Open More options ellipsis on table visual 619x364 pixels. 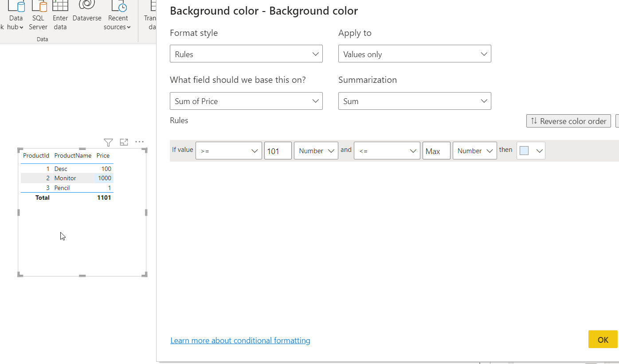click(140, 142)
